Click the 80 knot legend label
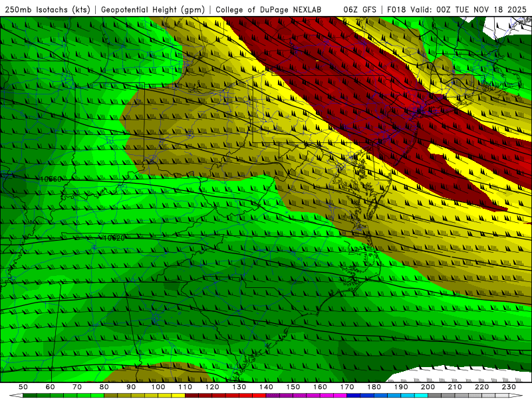Viewport: 532px width, 399px height. (104, 387)
